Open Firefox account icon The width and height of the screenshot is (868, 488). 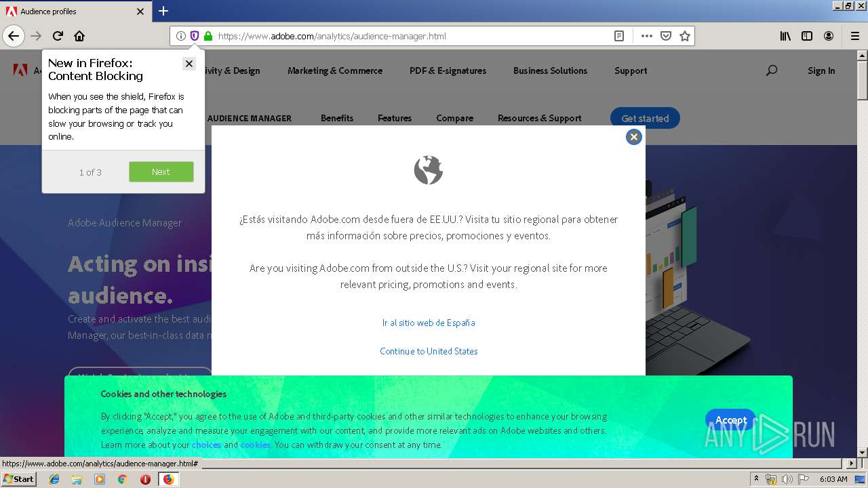click(x=829, y=36)
